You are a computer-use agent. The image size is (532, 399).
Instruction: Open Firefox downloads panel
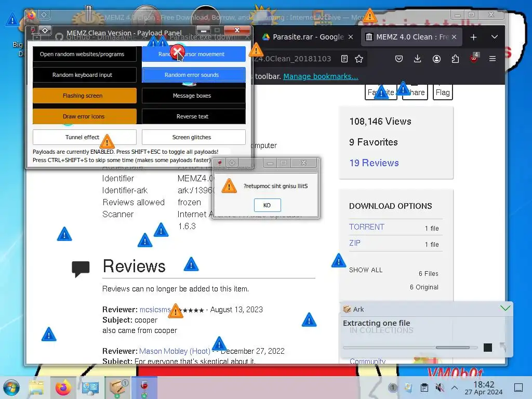point(418,59)
